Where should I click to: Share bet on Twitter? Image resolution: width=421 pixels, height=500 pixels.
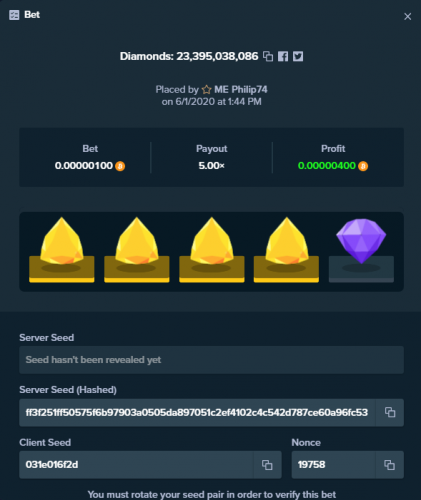(x=298, y=56)
